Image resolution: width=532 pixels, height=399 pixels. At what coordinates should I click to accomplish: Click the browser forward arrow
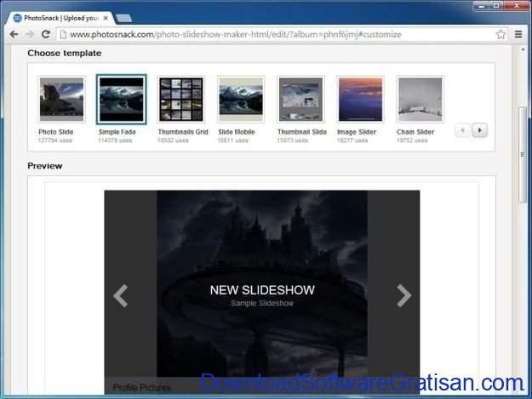(x=30, y=34)
